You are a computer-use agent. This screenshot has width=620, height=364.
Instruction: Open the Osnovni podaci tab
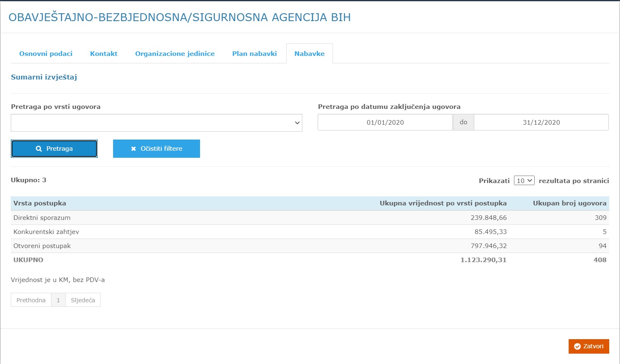point(46,54)
